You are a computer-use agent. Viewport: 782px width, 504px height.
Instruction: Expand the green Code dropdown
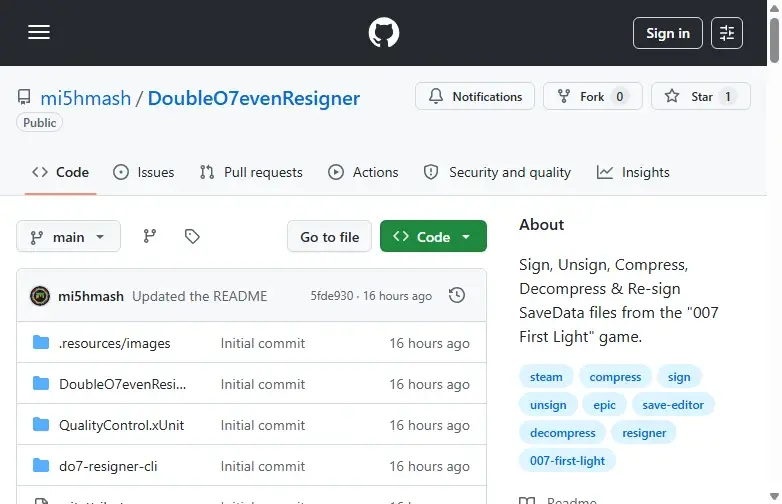[x=433, y=236]
